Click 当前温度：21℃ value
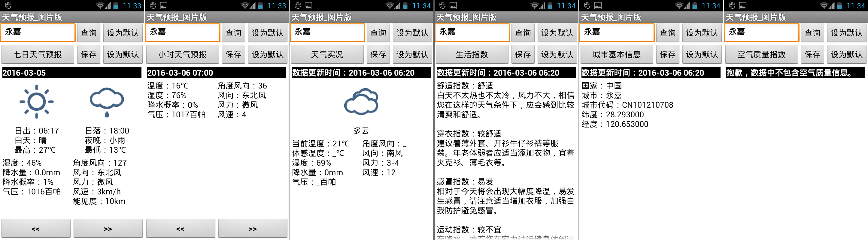The image size is (868, 240). click(320, 144)
